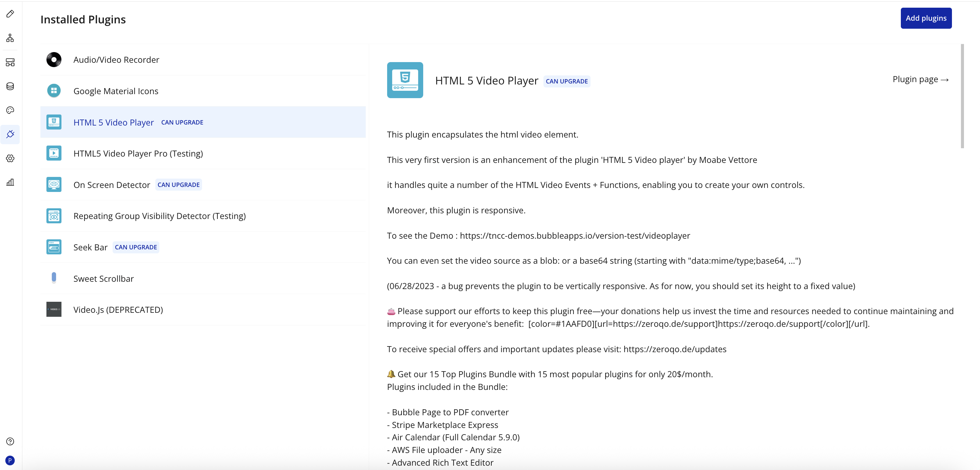The height and width of the screenshot is (470, 980).
Task: Click the plugin details vertical scrollbar
Action: point(962,96)
